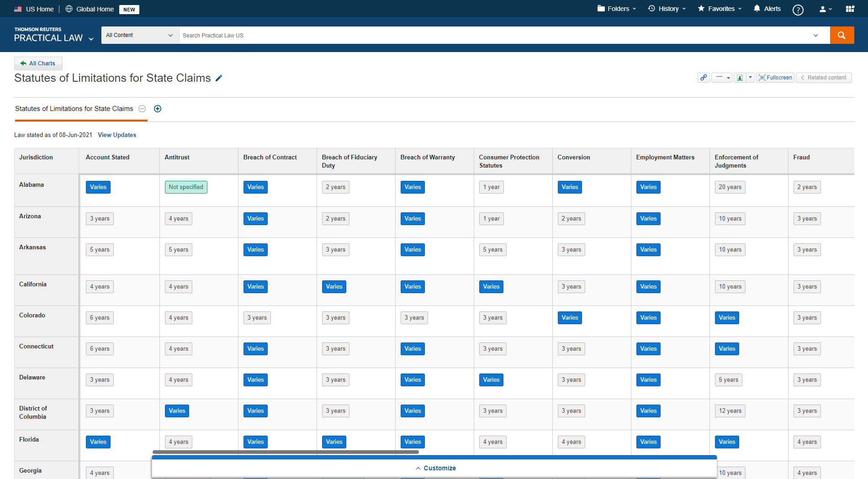Screen dimensions: 868x479
Task: Click the horizontal table scrollbar
Action: (x=286, y=452)
